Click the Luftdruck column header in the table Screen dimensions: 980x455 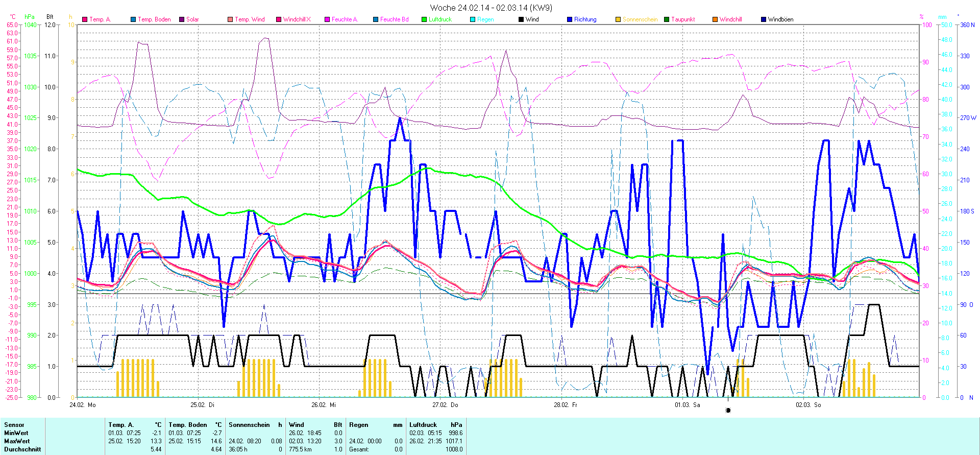pyautogui.click(x=423, y=425)
